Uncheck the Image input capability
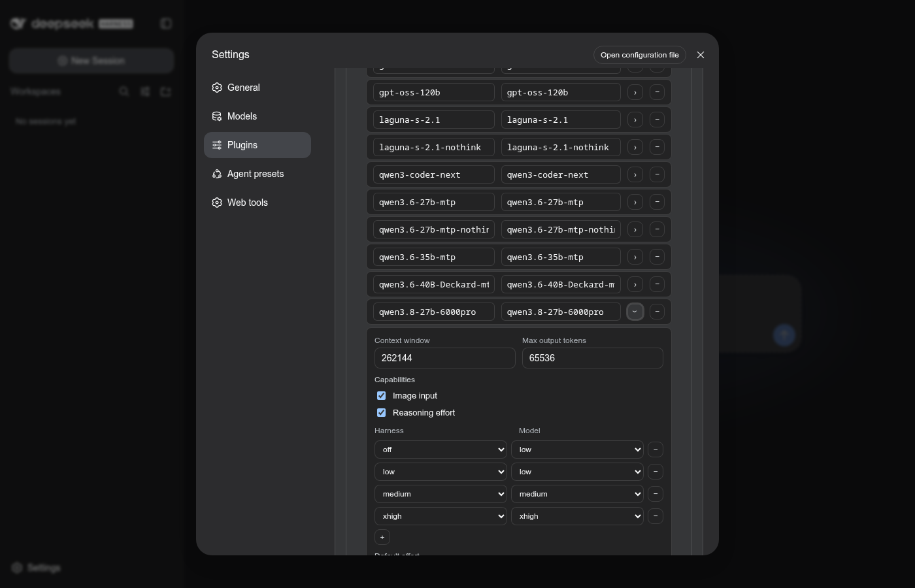The image size is (915, 588). [x=382, y=396]
